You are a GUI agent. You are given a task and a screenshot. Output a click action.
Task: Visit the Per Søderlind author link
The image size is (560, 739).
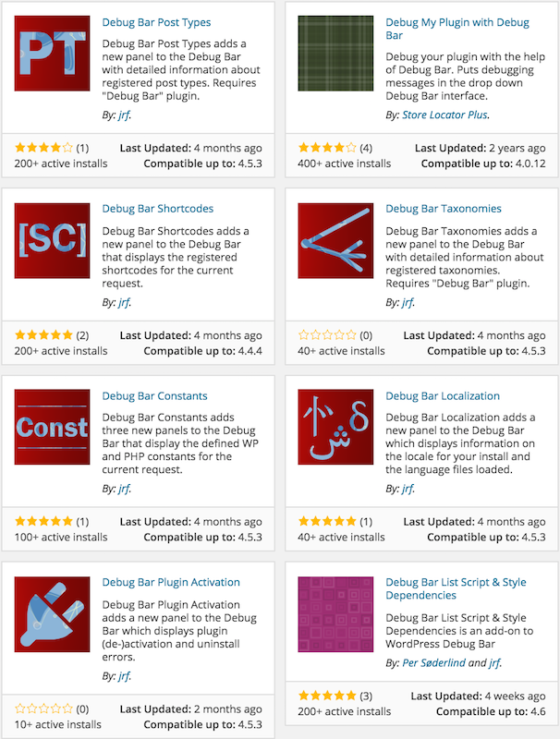[x=433, y=663]
